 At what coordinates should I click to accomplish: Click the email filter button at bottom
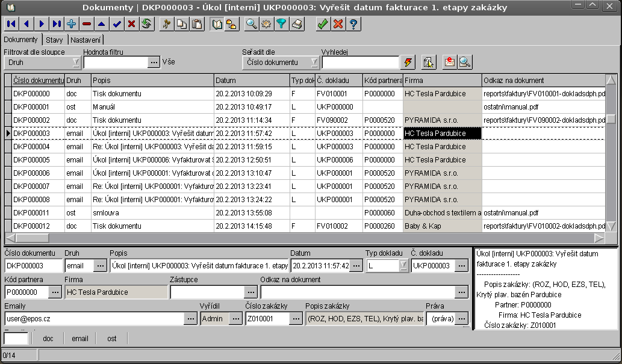(x=80, y=339)
